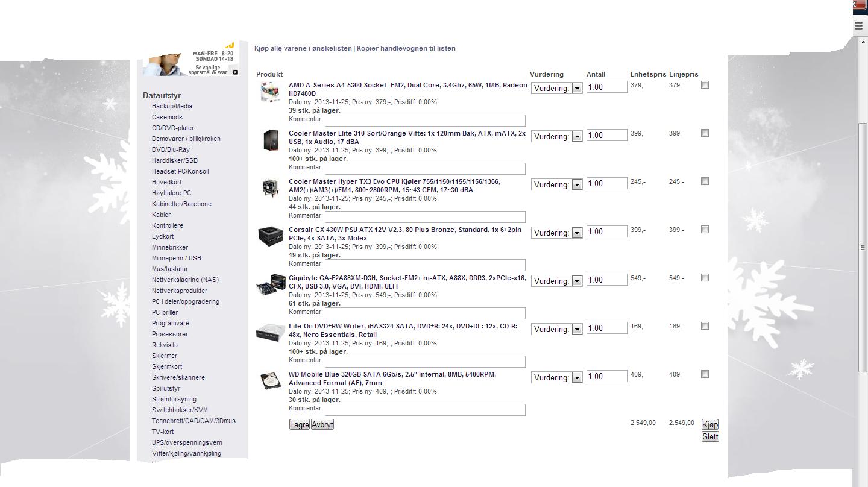Image resolution: width=868 pixels, height=487 pixels.
Task: Open Lite-On DVD writer thumbnail
Action: coord(271,332)
